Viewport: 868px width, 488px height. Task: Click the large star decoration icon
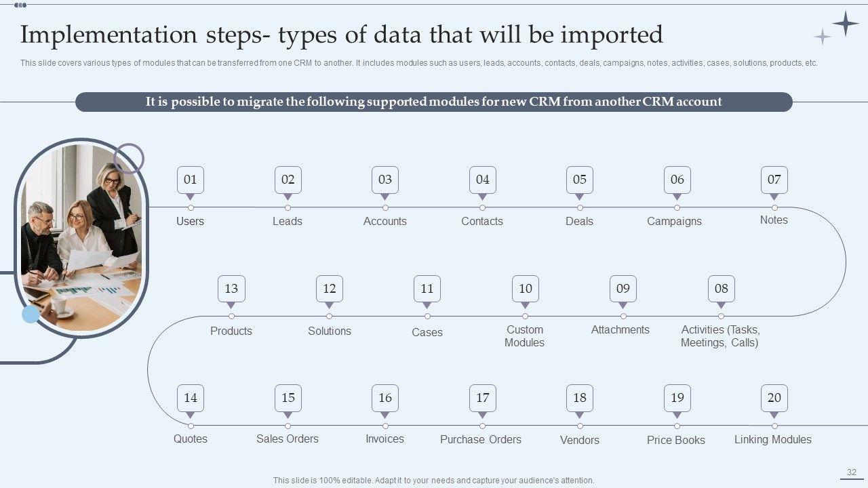point(845,24)
